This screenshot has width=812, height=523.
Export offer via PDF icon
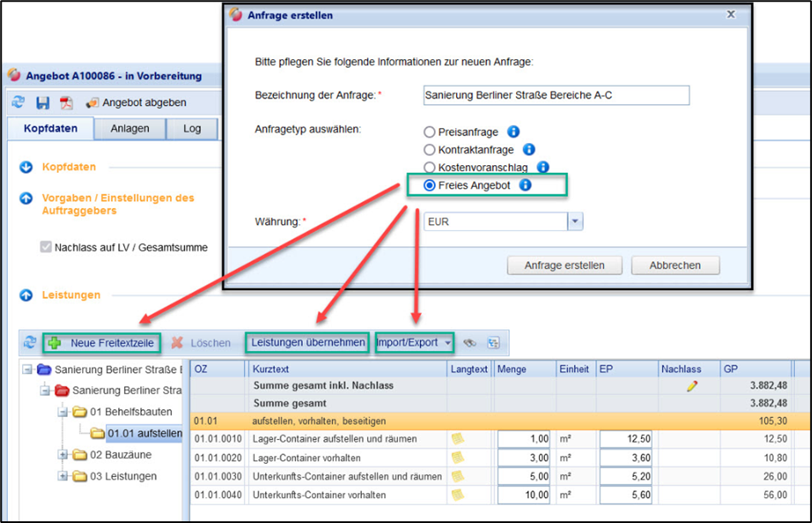(66, 103)
